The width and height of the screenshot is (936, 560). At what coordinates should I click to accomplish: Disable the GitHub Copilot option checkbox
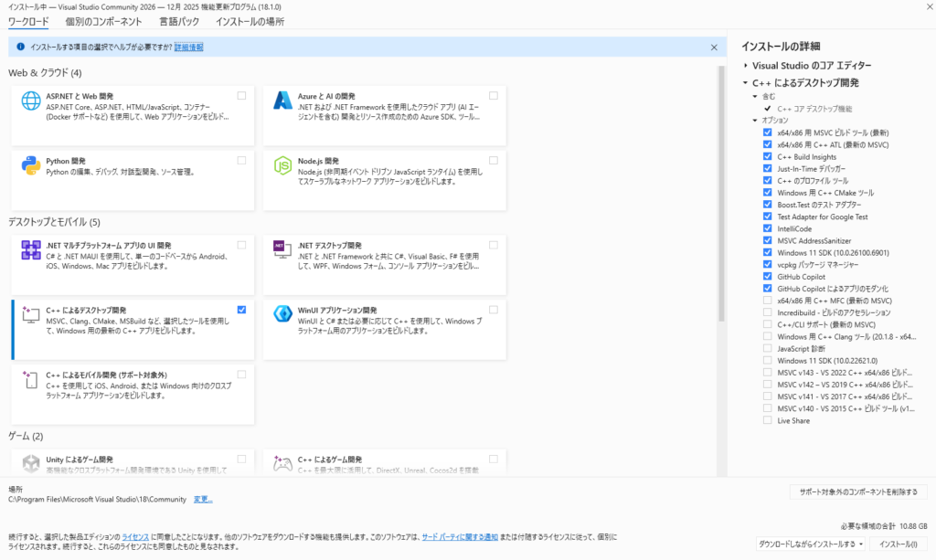[767, 276]
